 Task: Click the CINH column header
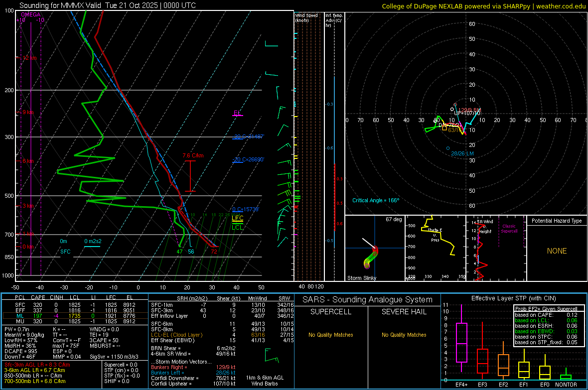point(56,297)
